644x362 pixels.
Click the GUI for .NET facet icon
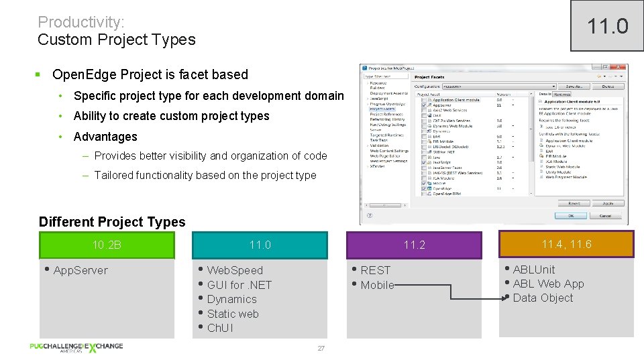[x=429, y=152]
